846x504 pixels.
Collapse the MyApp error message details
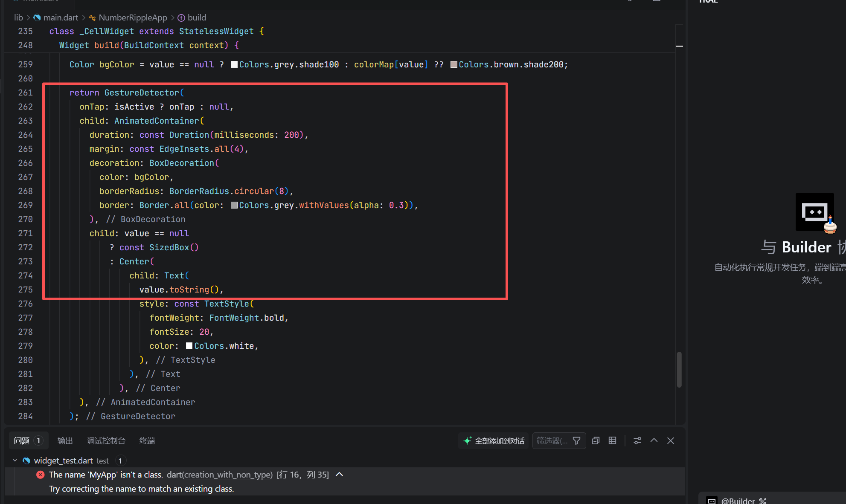(340, 475)
